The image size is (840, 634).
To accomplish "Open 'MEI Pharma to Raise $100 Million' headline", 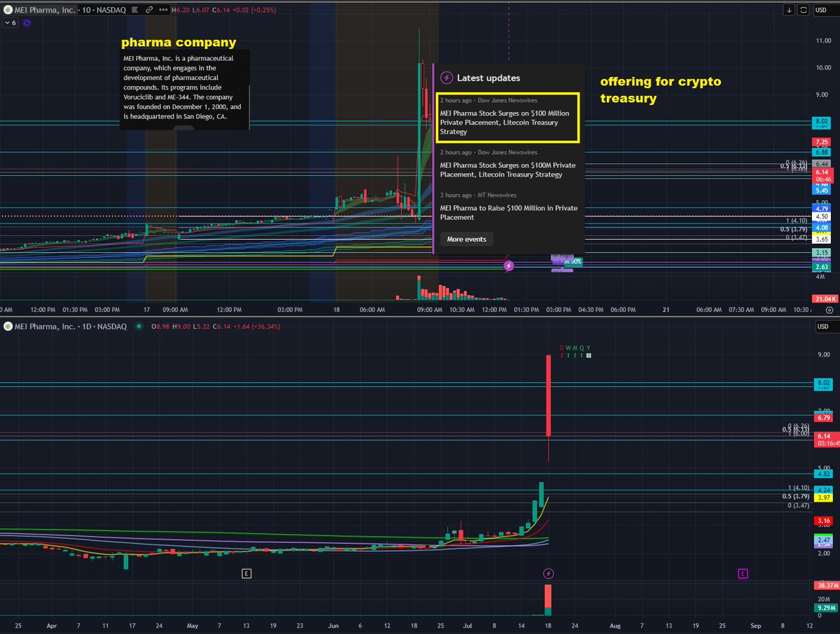I will point(509,212).
